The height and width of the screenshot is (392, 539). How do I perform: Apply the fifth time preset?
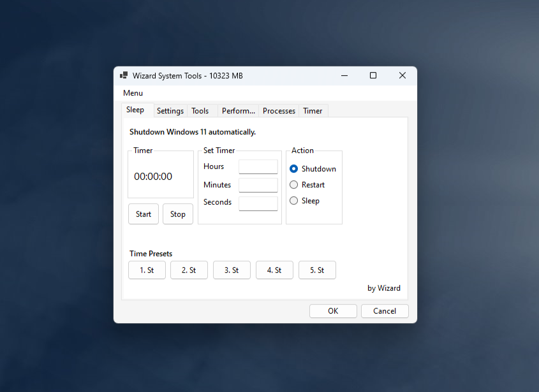(x=317, y=270)
